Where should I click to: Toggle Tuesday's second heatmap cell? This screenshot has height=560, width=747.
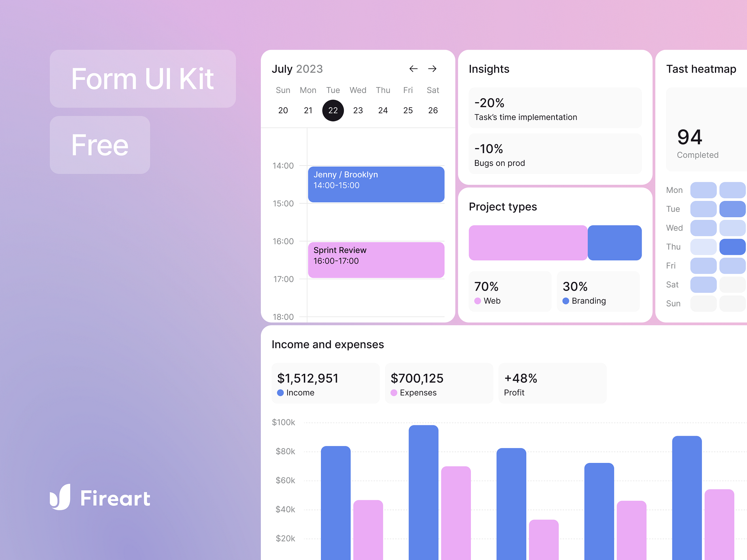coord(732,209)
